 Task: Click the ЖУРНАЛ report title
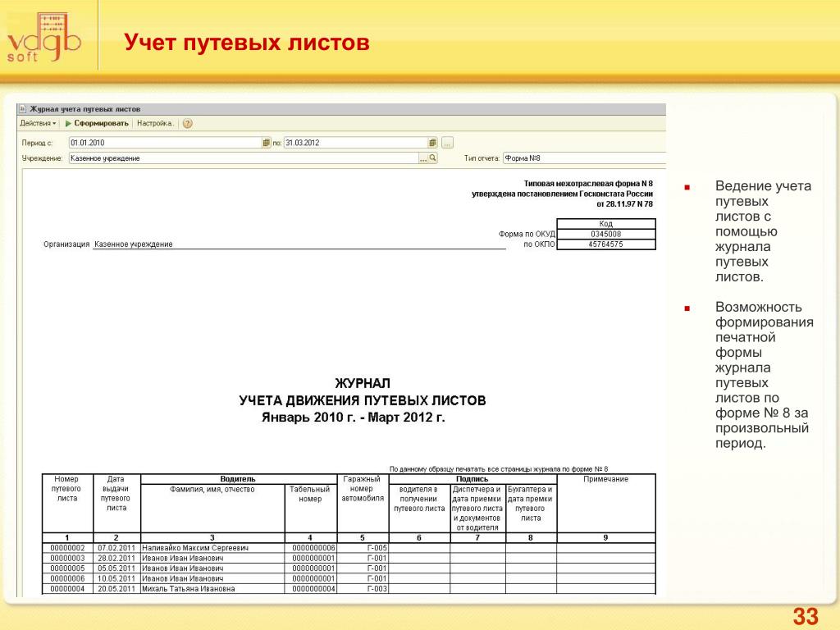point(363,384)
